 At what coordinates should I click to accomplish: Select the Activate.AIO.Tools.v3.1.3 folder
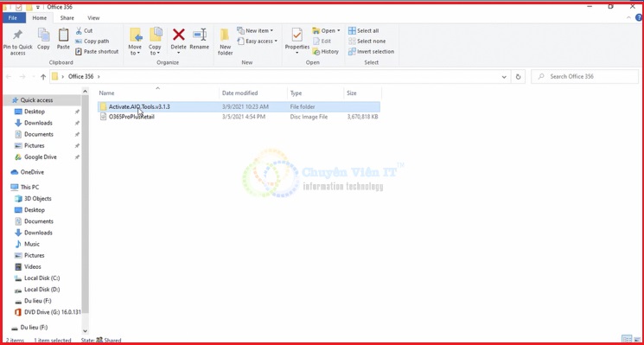[x=239, y=107]
